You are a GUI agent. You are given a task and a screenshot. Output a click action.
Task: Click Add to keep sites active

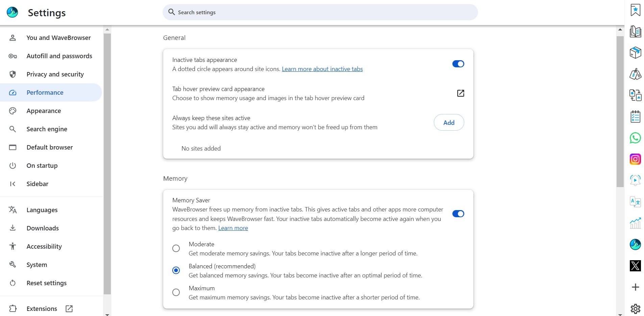pos(448,122)
